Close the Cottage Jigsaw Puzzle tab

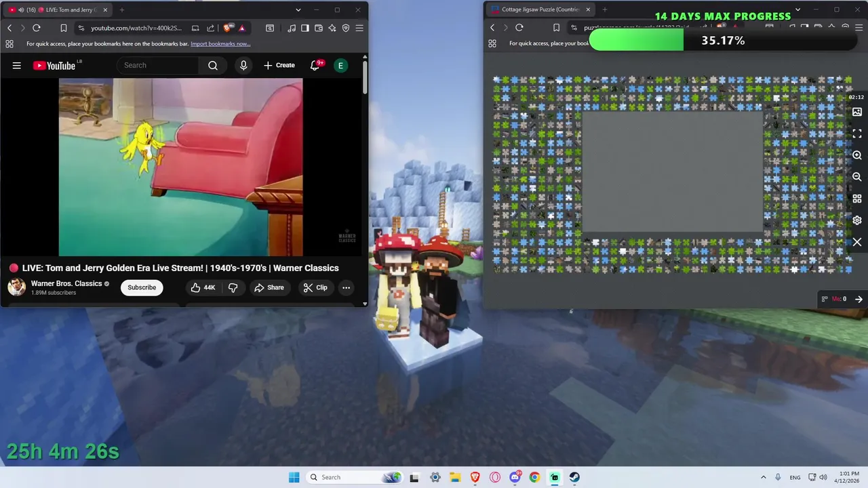[588, 10]
